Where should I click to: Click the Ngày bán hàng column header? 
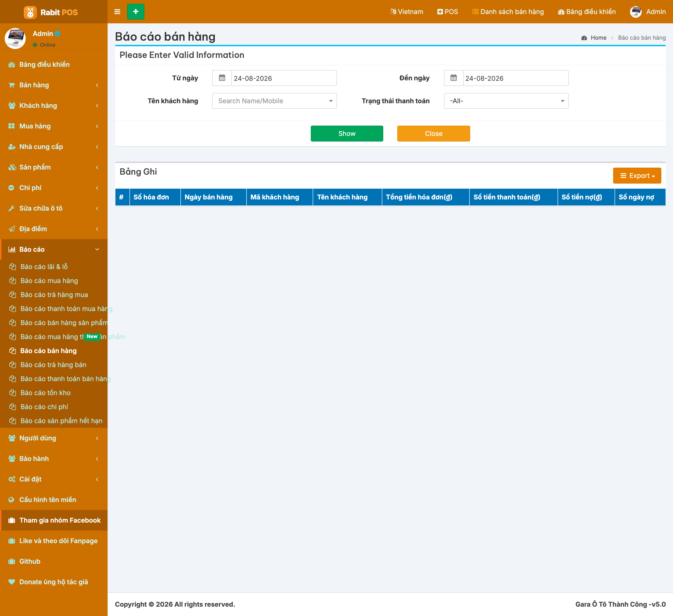click(x=213, y=197)
